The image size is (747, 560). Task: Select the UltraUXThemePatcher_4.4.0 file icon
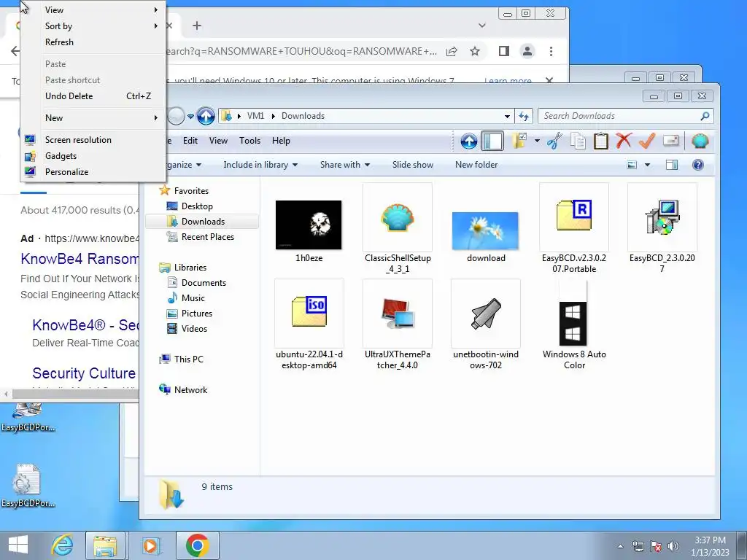[x=398, y=314]
